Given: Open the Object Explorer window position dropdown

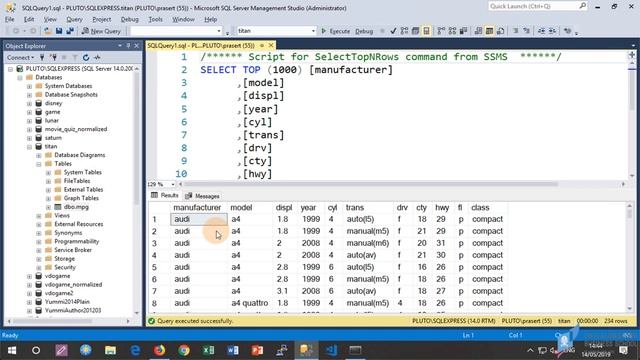Looking at the screenshot, I should click(120, 46).
